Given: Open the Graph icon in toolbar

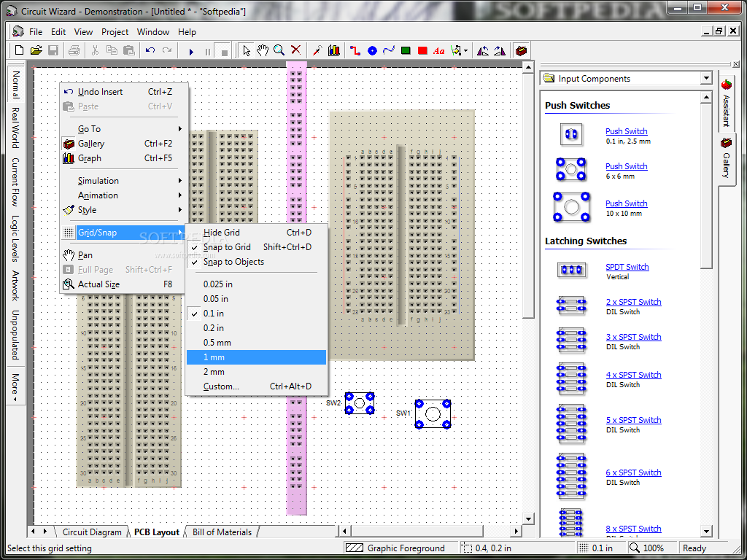Looking at the screenshot, I should click(334, 50).
